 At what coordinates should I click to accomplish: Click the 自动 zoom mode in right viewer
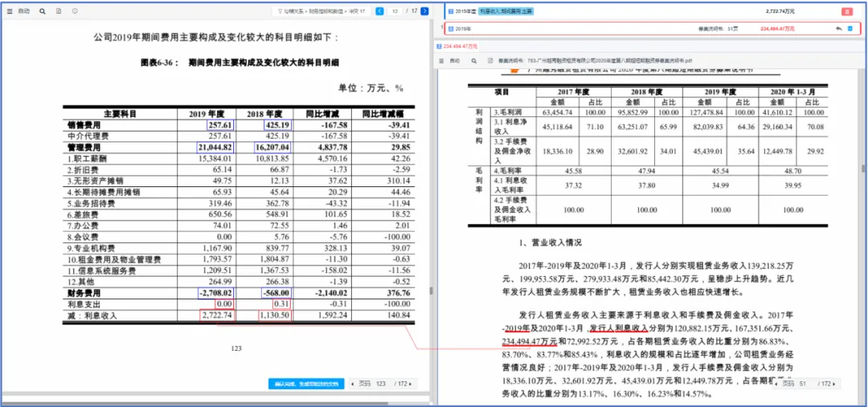[x=454, y=60]
